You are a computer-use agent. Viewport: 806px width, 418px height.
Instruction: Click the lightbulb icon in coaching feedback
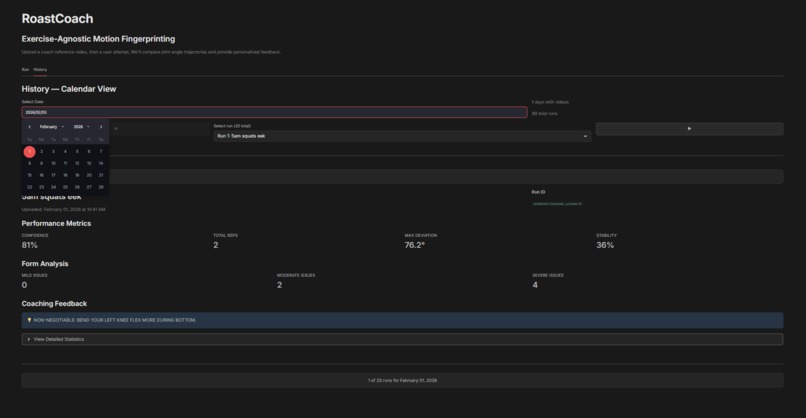click(29, 320)
